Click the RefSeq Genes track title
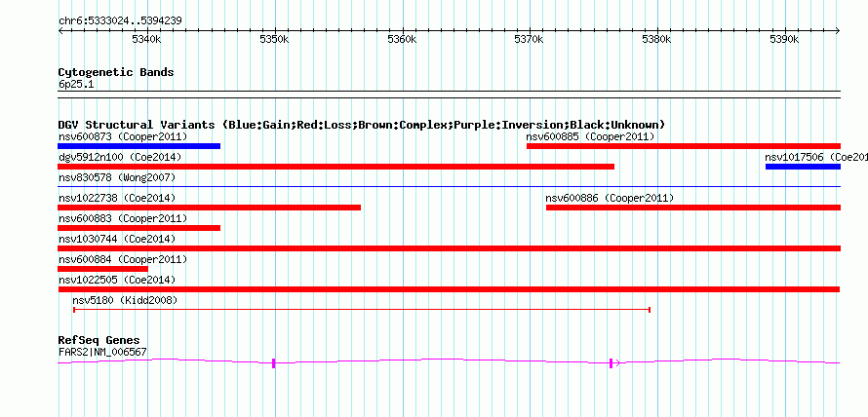The image size is (868, 417). point(99,340)
